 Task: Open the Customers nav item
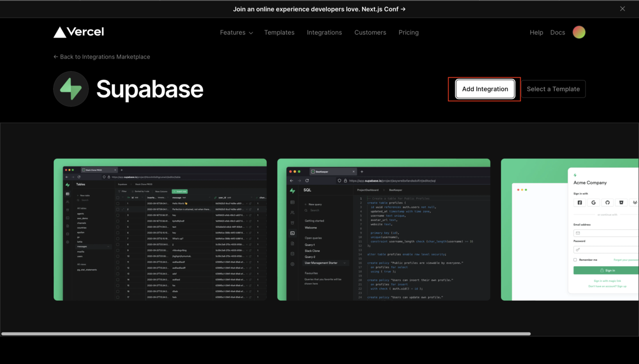click(x=370, y=32)
